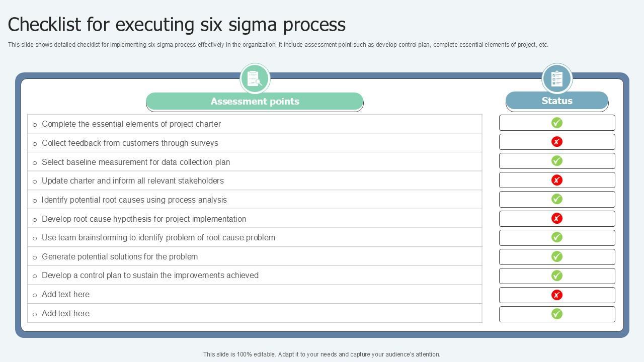
Task: Click green check for project charter row
Action: 557,123
